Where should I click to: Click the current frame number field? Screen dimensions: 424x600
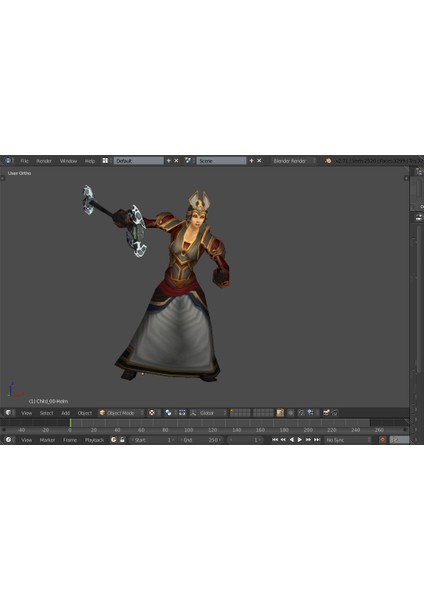pos(245,440)
